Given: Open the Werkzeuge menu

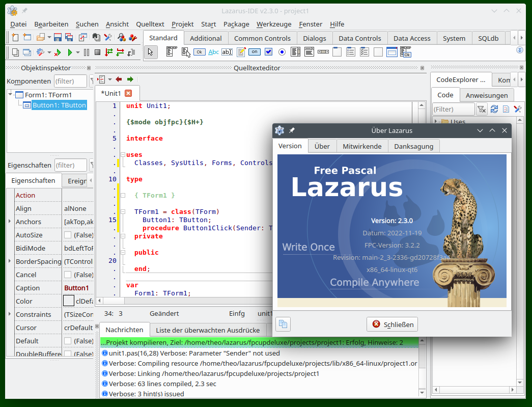Looking at the screenshot, I should point(274,24).
